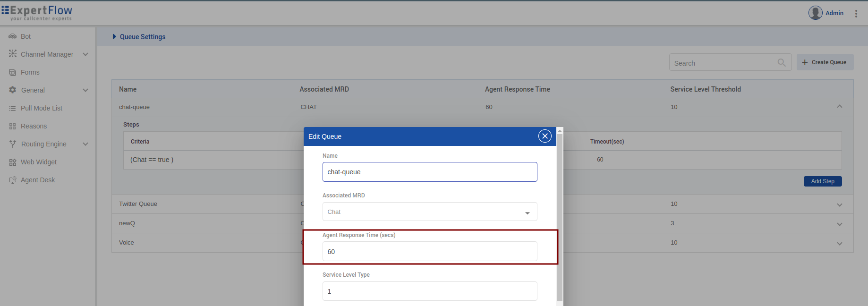Click the search magnifier icon
This screenshot has height=306, width=868.
[x=782, y=62]
